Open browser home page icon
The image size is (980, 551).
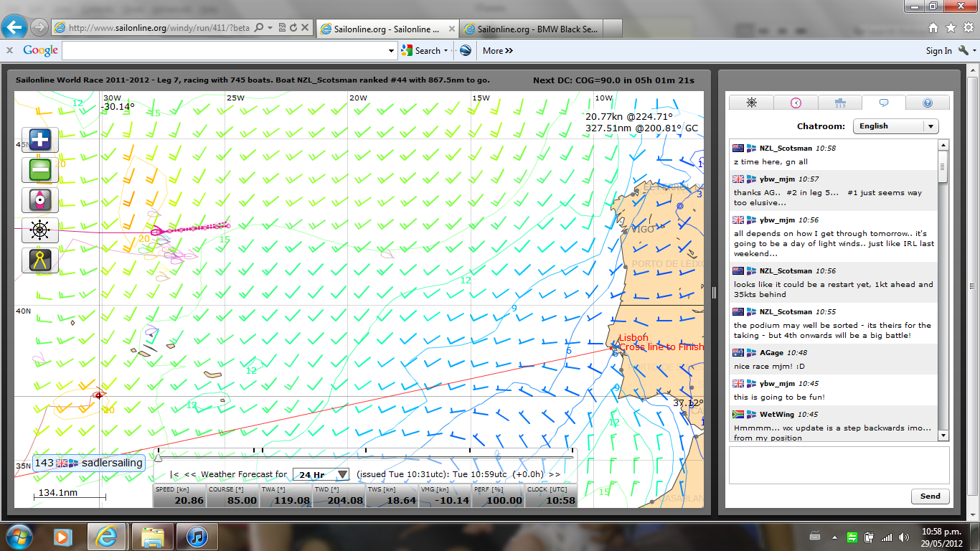click(933, 28)
